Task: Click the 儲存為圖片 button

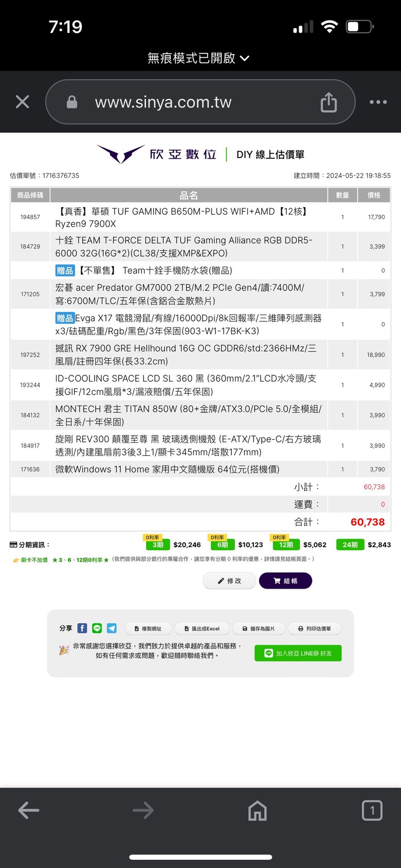Action: coord(259,628)
